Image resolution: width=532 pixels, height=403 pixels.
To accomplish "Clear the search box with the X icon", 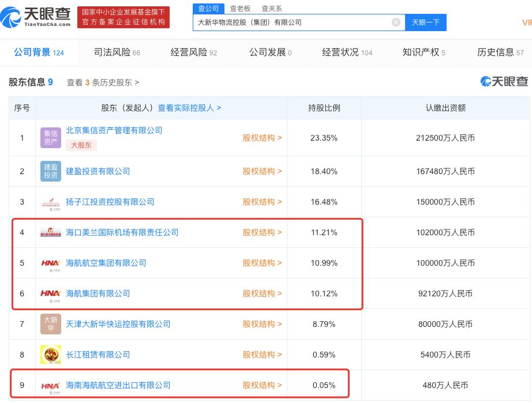I will tap(396, 22).
